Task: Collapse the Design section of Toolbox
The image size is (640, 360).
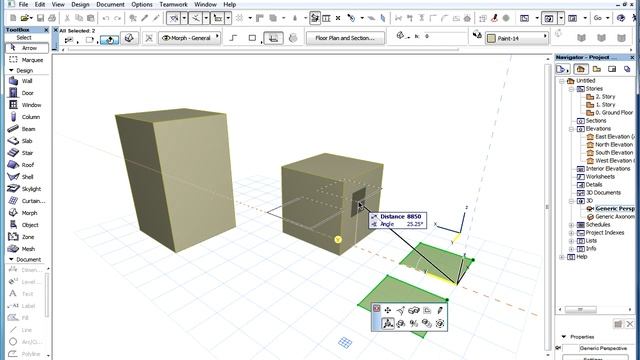Action: pos(11,70)
